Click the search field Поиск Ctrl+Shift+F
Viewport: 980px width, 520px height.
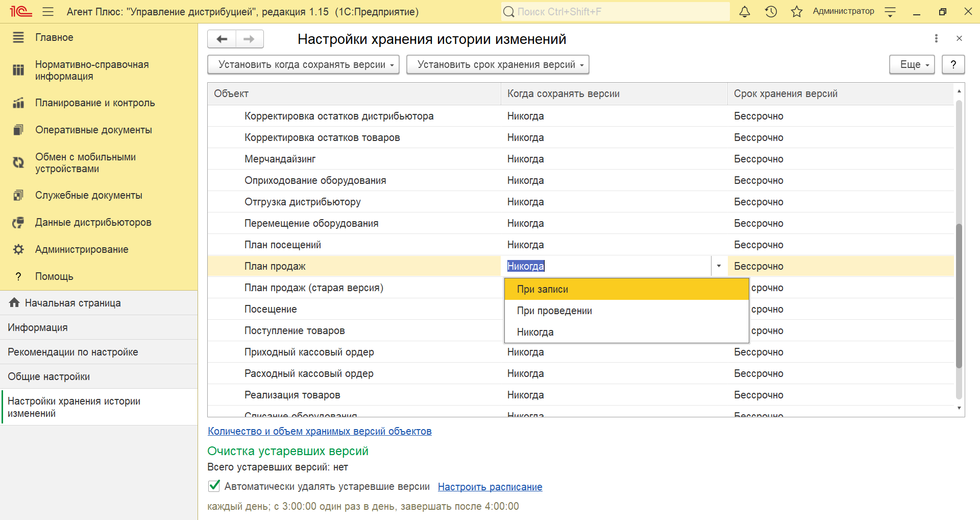pos(615,11)
